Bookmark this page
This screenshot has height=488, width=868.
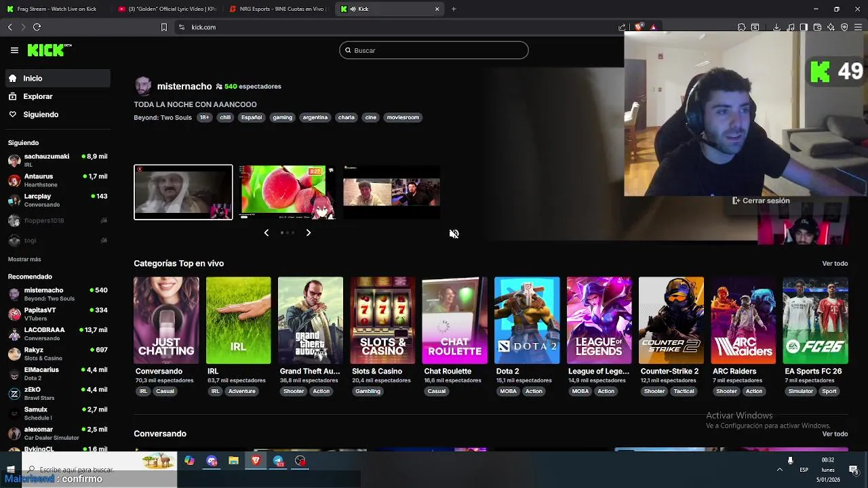[163, 27]
